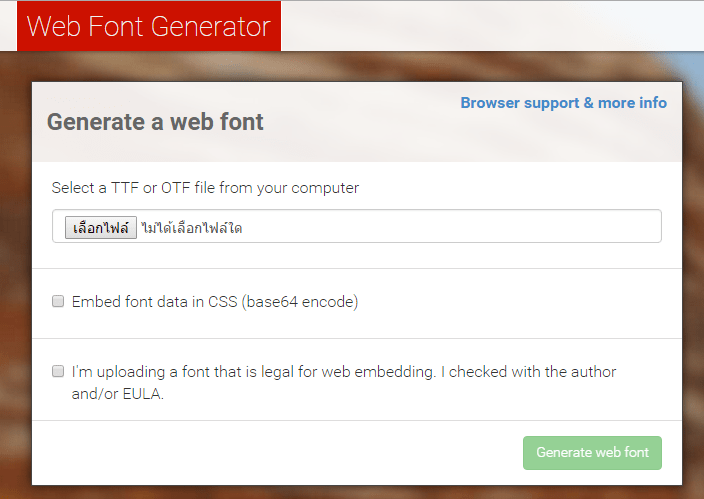
Task: Click blank footer area left of Generate button
Action: pos(269,453)
